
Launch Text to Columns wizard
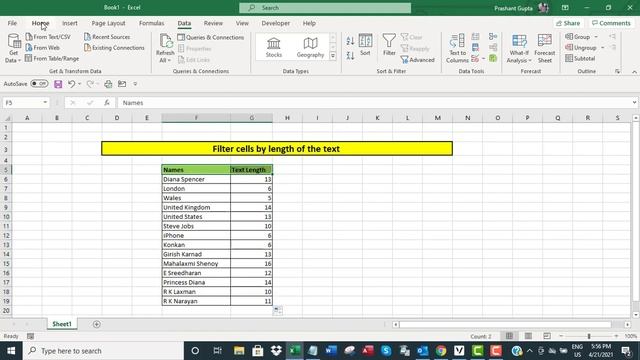tap(457, 48)
